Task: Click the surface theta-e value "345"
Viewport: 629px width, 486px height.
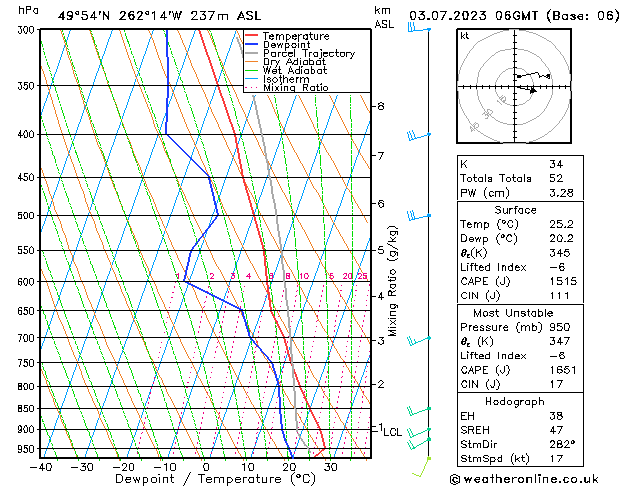Action: [x=560, y=253]
